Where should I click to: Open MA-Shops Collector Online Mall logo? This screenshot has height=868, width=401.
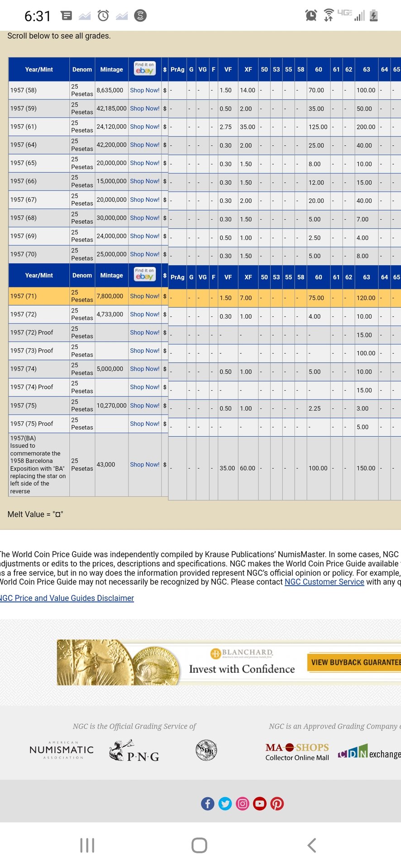pos(297,752)
